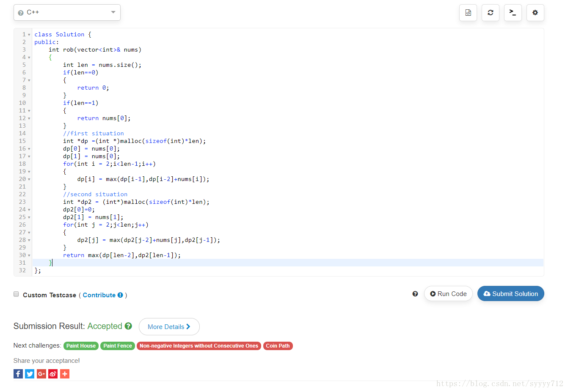Viewport: 568px width, 392px height.
Task: Collapse code fold at line 4
Action: 29,58
